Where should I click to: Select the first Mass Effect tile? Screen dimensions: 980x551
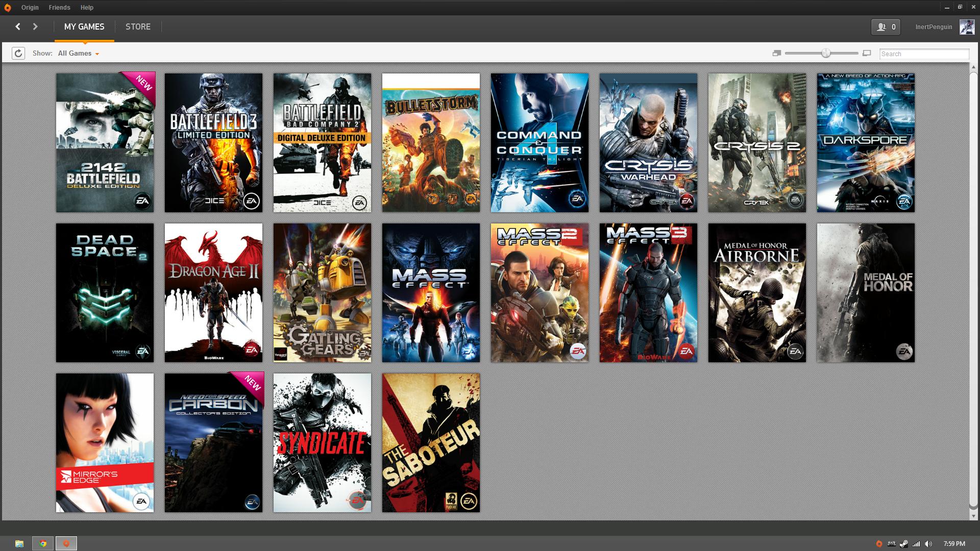click(431, 292)
